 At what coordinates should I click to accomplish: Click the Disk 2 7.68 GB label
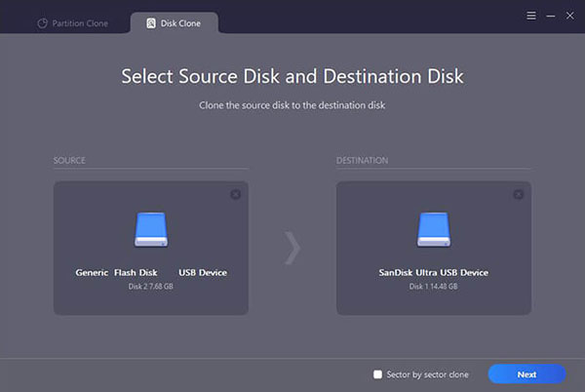click(151, 287)
